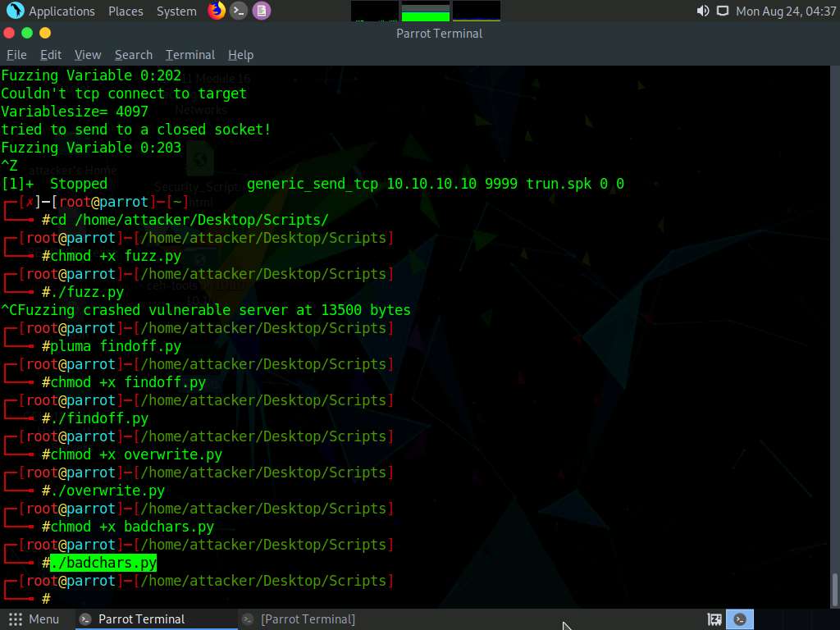This screenshot has height=630, width=840.
Task: Click the Parrot Terminal window title
Action: coord(440,33)
